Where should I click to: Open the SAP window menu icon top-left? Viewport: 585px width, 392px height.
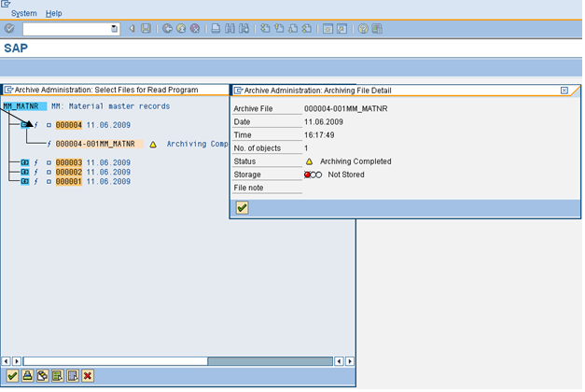click(x=6, y=4)
